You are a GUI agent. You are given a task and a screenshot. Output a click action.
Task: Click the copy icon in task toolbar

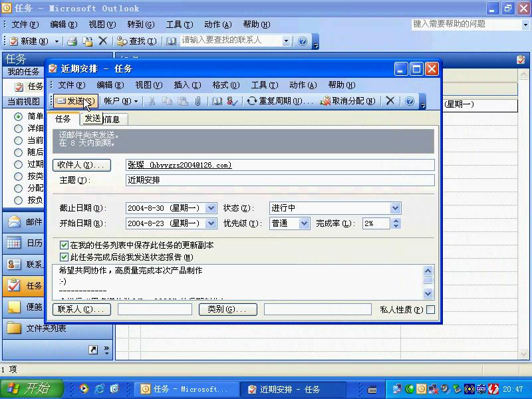tap(168, 101)
